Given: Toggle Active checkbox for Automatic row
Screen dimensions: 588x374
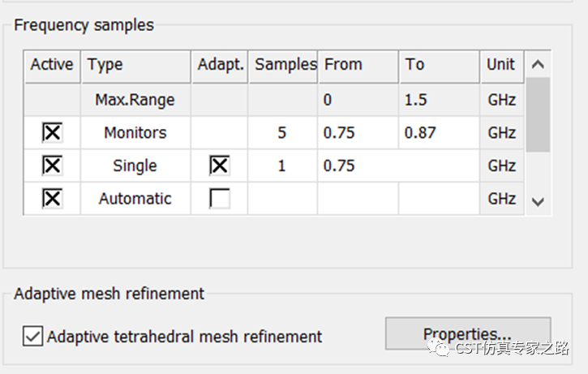Looking at the screenshot, I should coord(52,199).
